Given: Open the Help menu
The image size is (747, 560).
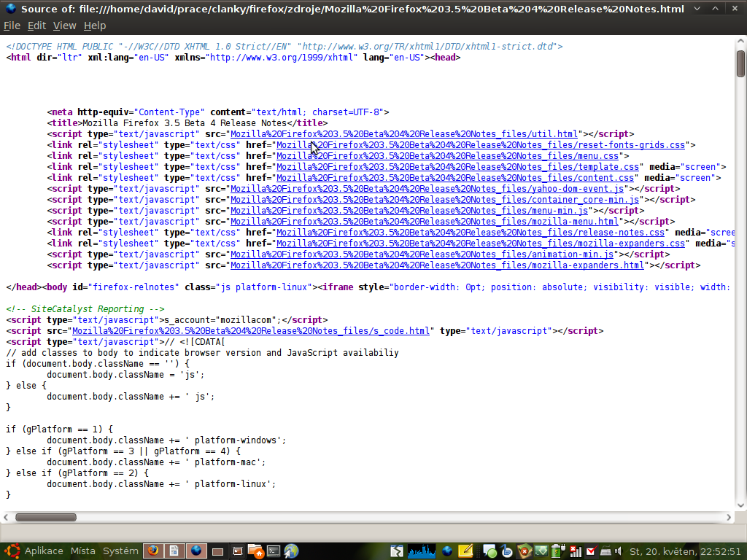Looking at the screenshot, I should coord(95,26).
